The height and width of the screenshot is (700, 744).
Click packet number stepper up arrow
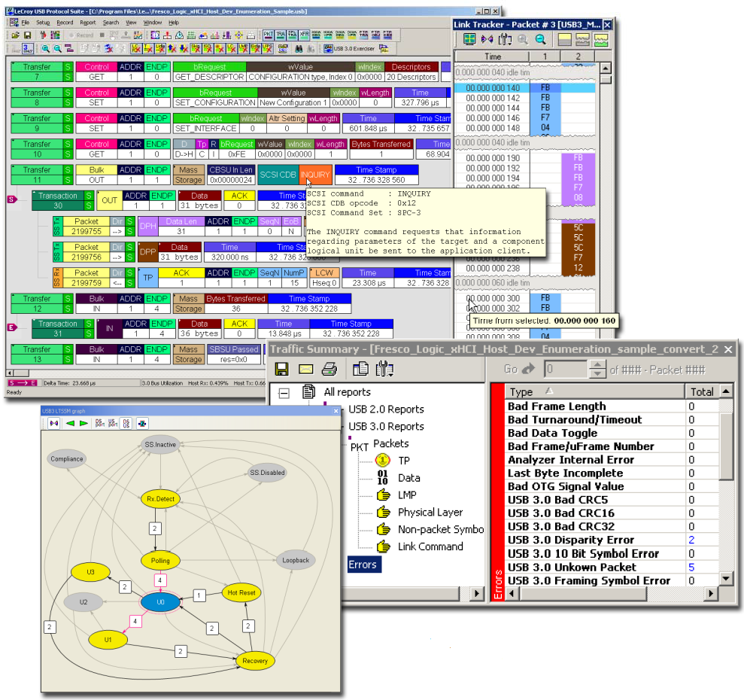click(x=597, y=364)
